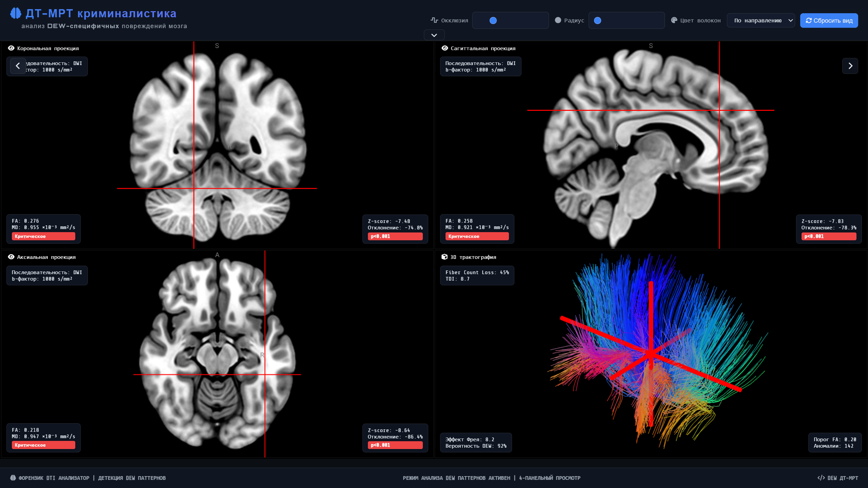
Task: Click the refresh icon in Сбросить вид button
Action: tap(809, 21)
